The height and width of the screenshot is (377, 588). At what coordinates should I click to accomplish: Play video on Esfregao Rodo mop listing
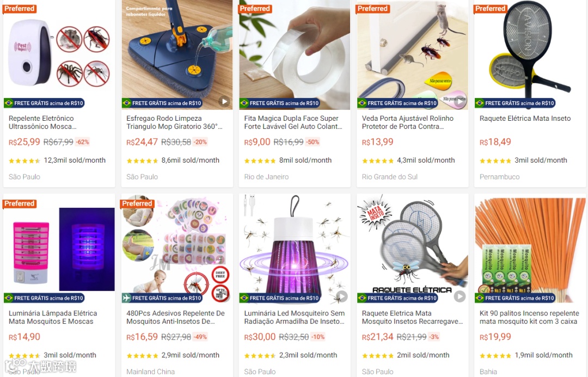[x=224, y=102]
